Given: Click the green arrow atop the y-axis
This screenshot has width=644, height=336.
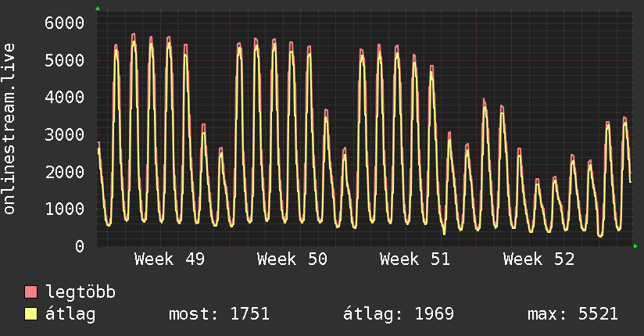Looking at the screenshot, I should [x=97, y=9].
